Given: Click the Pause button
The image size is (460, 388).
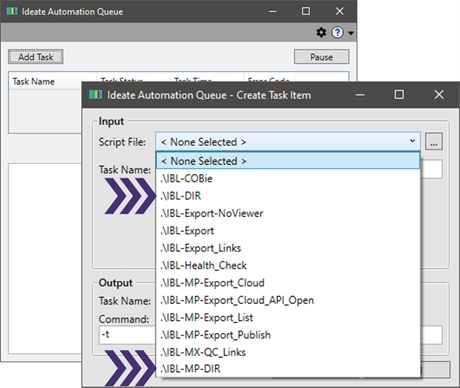Looking at the screenshot, I should click(x=321, y=57).
